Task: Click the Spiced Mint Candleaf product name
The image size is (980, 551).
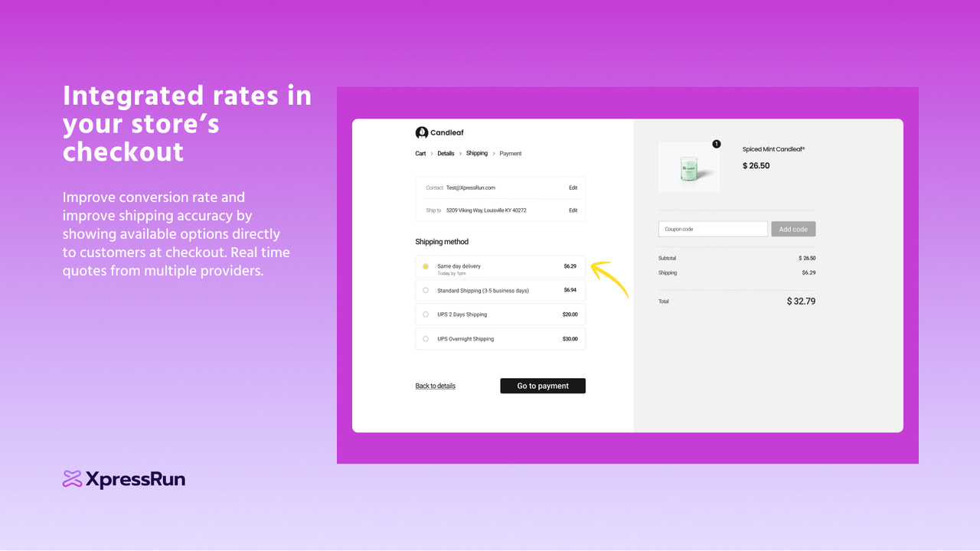Action: pyautogui.click(x=773, y=149)
